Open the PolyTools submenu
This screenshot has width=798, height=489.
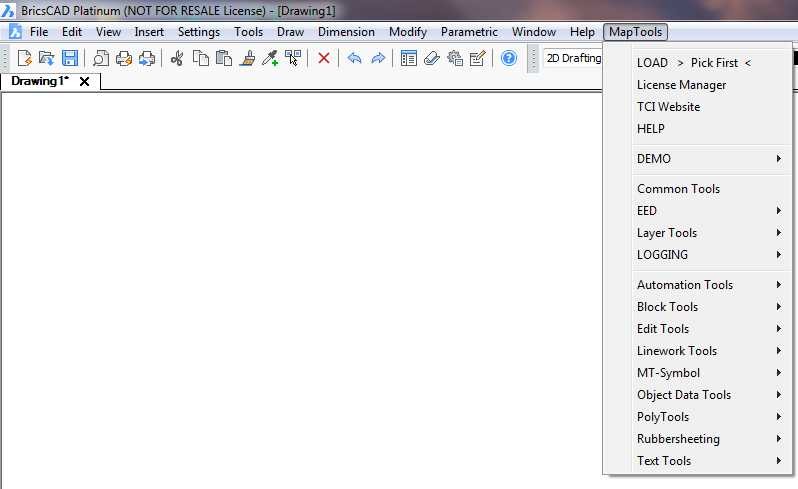(711, 417)
